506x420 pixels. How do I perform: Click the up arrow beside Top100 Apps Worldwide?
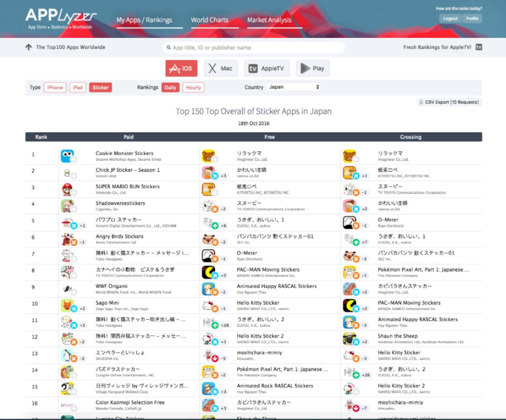click(x=28, y=47)
